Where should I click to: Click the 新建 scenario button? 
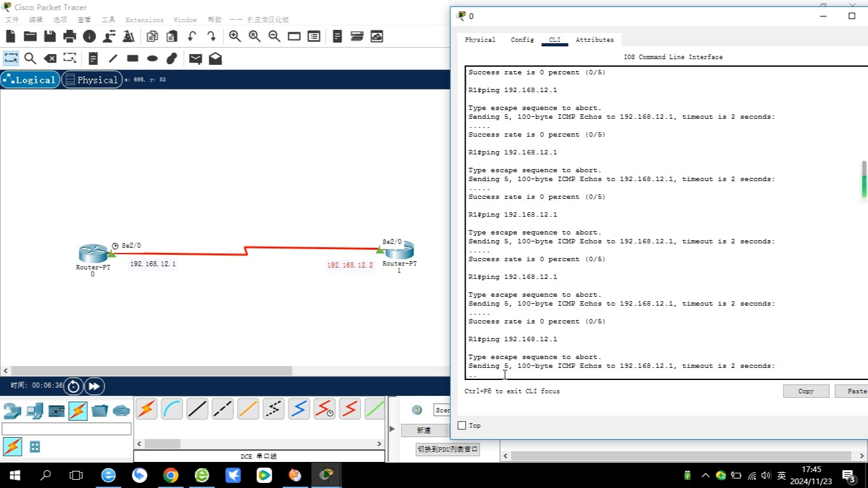[424, 430]
